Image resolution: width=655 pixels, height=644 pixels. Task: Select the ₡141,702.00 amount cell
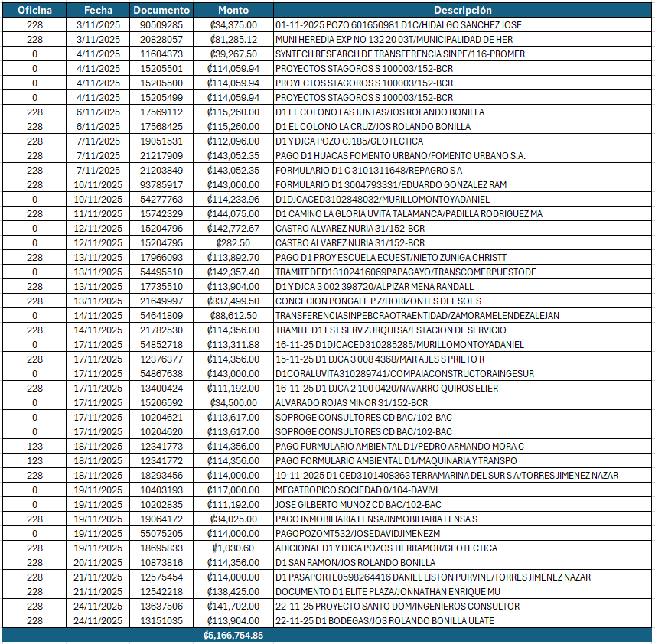point(233,606)
